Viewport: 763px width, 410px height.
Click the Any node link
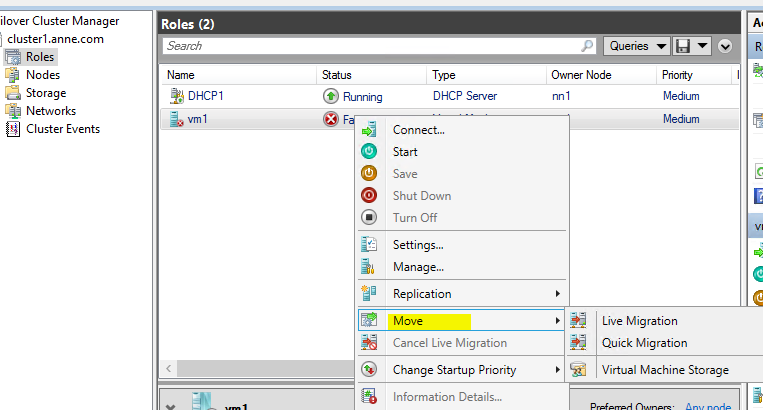click(708, 406)
